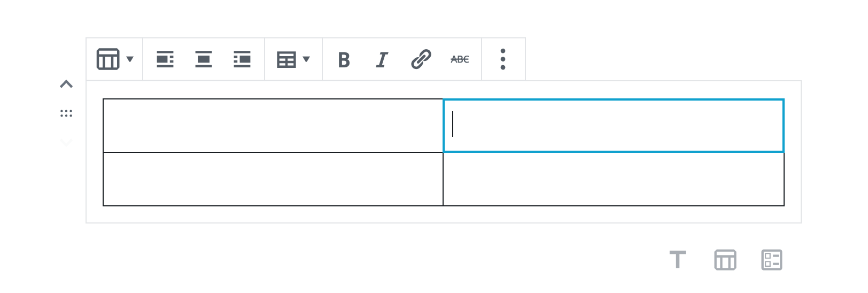Click the block drag handle dots
This screenshot has height=293, width=868.
(x=66, y=113)
